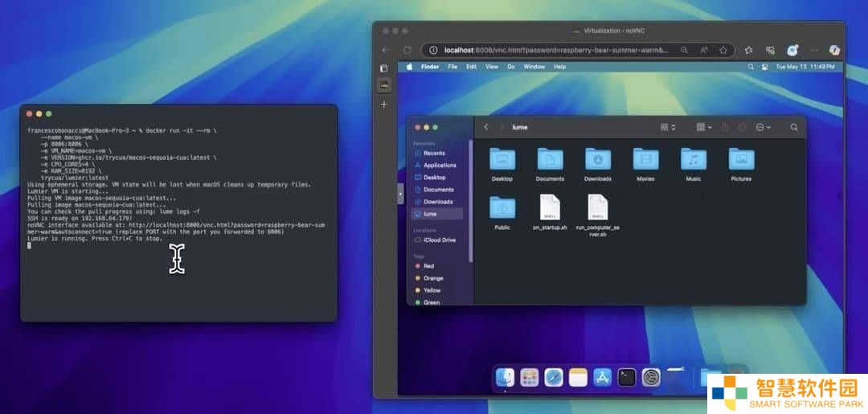This screenshot has height=414, width=868.
Task: Open site info icon in address bar
Action: (433, 50)
